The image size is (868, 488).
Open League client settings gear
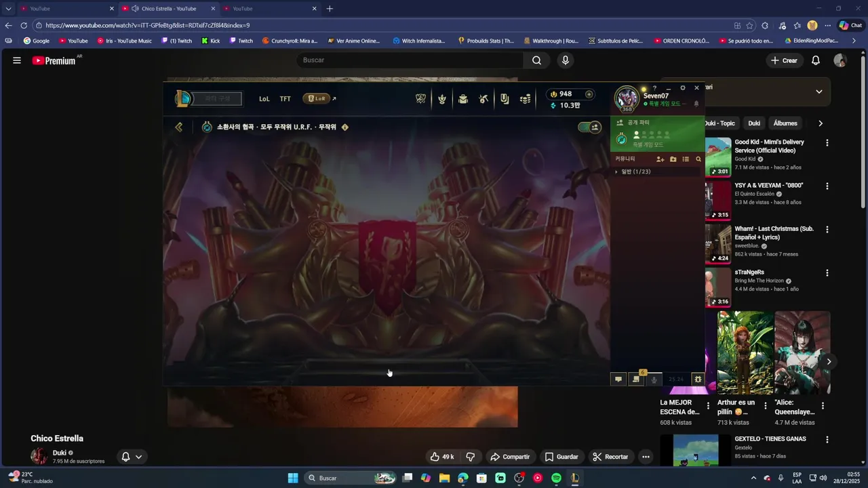[x=683, y=88]
